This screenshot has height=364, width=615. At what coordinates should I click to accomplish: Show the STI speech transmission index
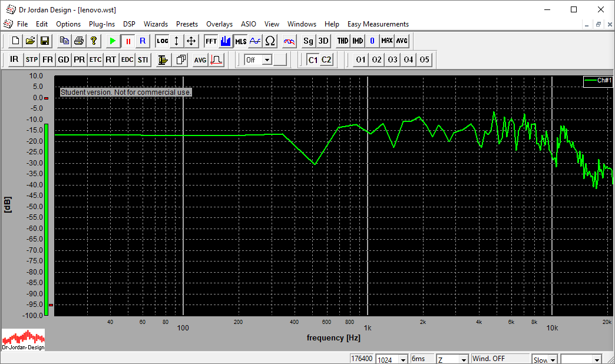(143, 59)
